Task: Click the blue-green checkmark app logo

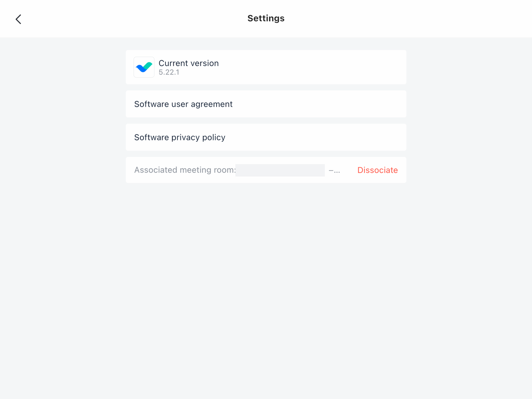Action: tap(144, 67)
